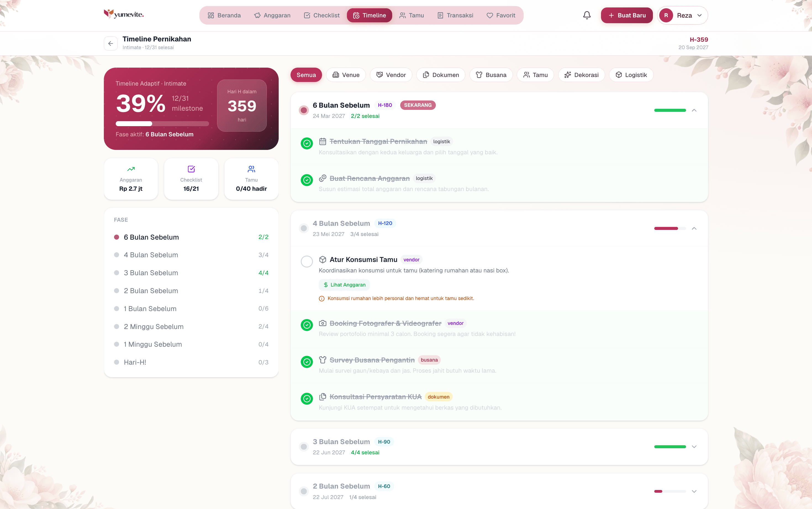Click the 4 Bulan Sebelum phase dot marker

pos(304,228)
